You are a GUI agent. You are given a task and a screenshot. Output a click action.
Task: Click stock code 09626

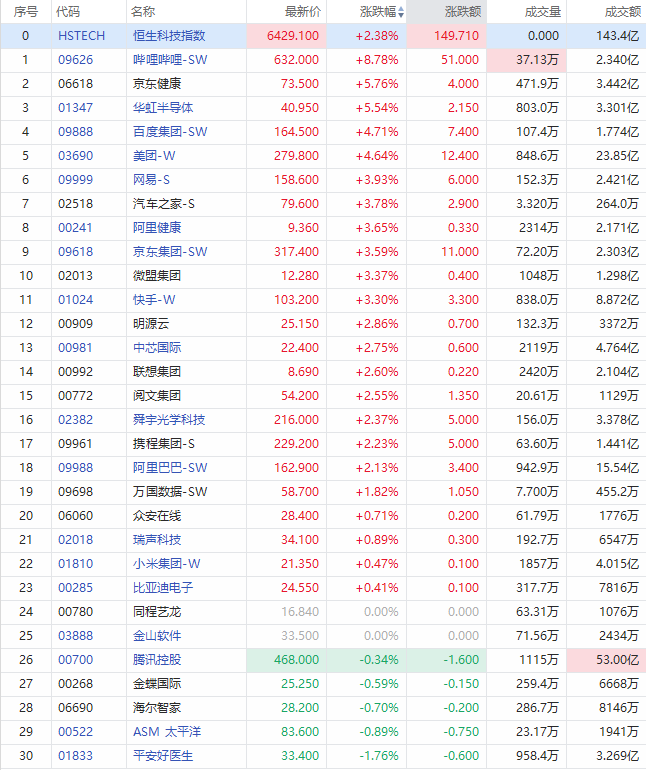point(76,60)
